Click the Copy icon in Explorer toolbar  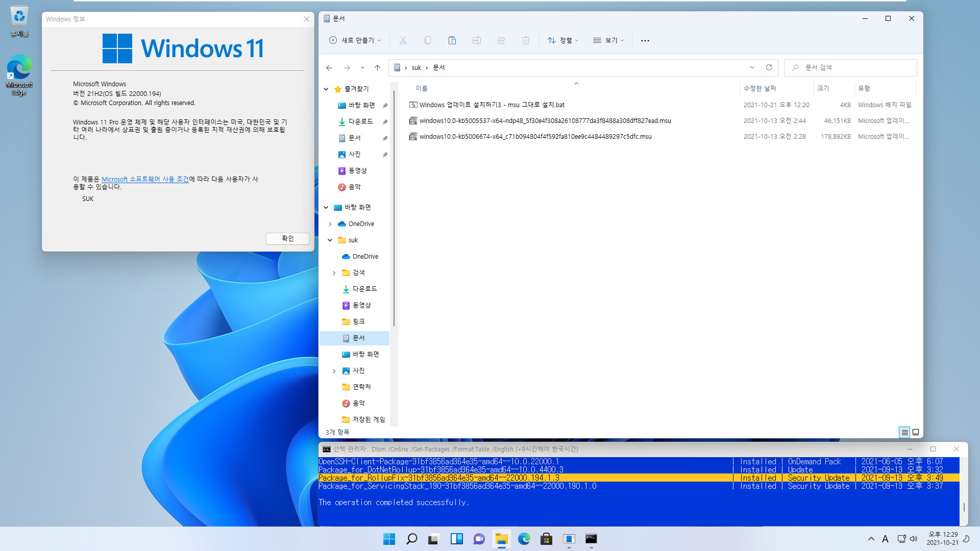(427, 40)
